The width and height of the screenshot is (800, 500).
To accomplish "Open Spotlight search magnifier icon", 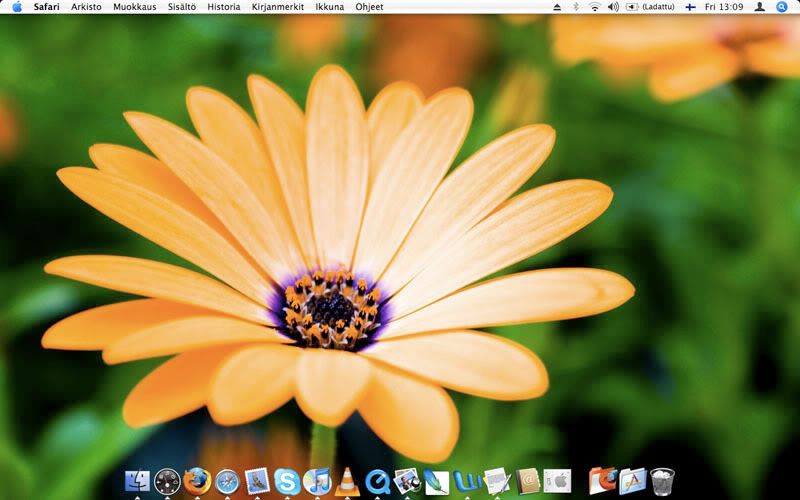I will 781,7.
